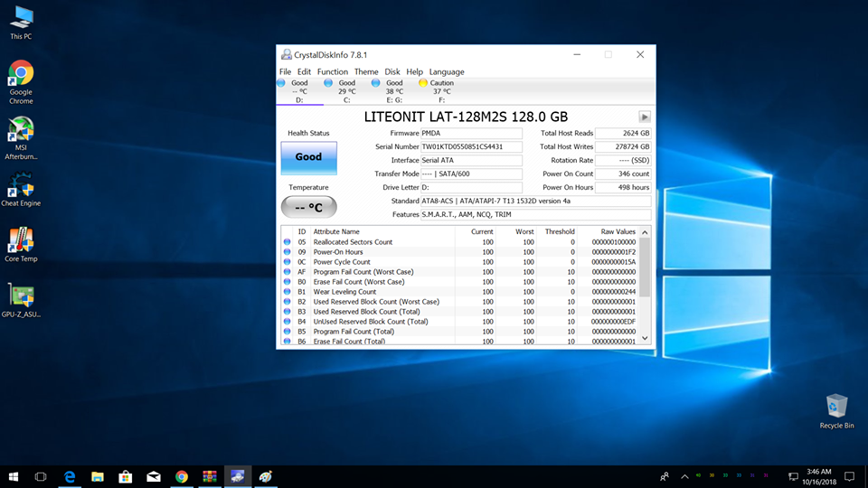Viewport: 868px width, 488px height.
Task: Click the Windows Start button
Action: (14, 475)
